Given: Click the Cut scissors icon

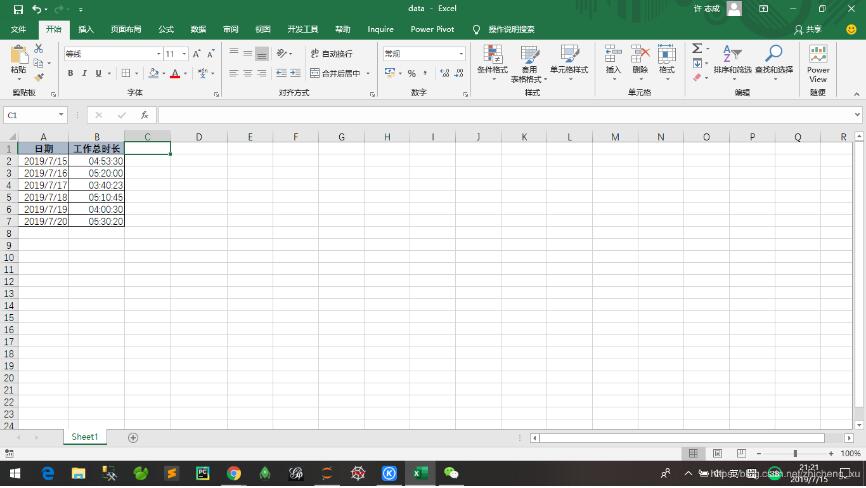Looking at the screenshot, I should pyautogui.click(x=39, y=49).
